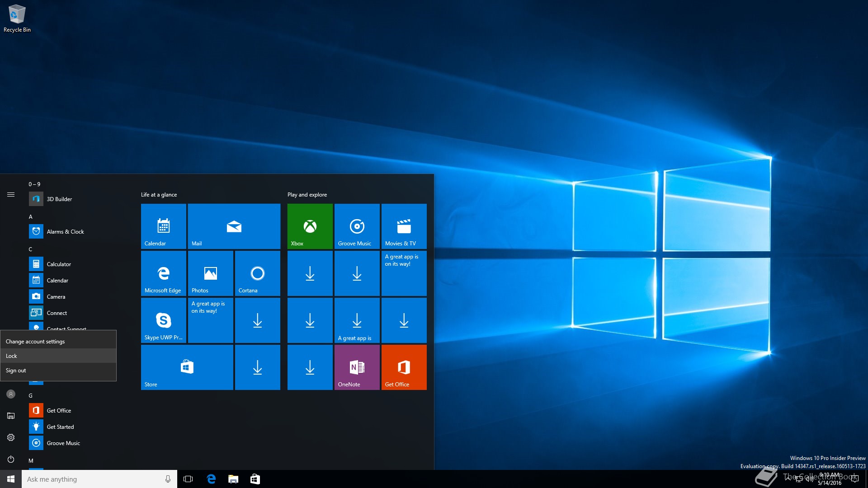868x488 pixels.
Task: Click the Power button in Start
Action: pos(11,459)
